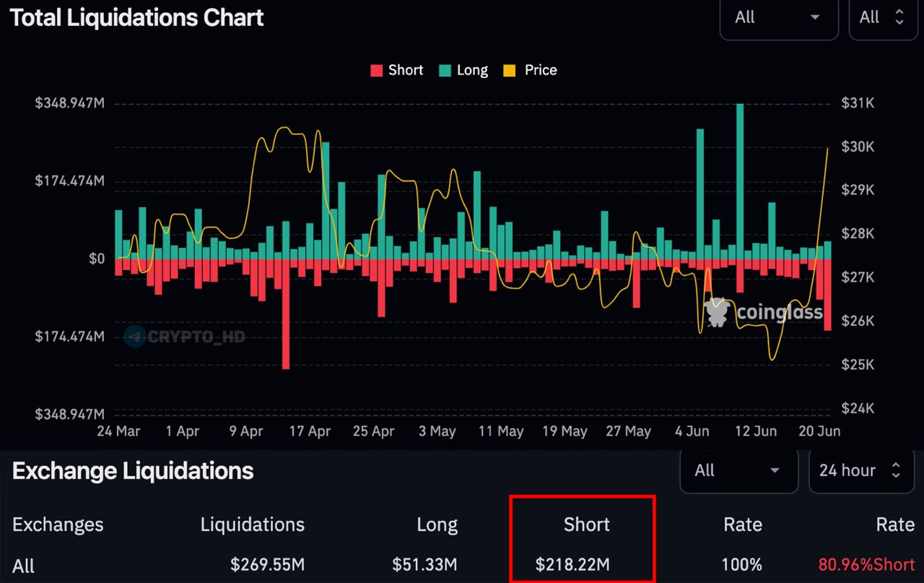Hide the Price line via the legend
Image resolution: width=924 pixels, height=583 pixels.
tap(531, 70)
